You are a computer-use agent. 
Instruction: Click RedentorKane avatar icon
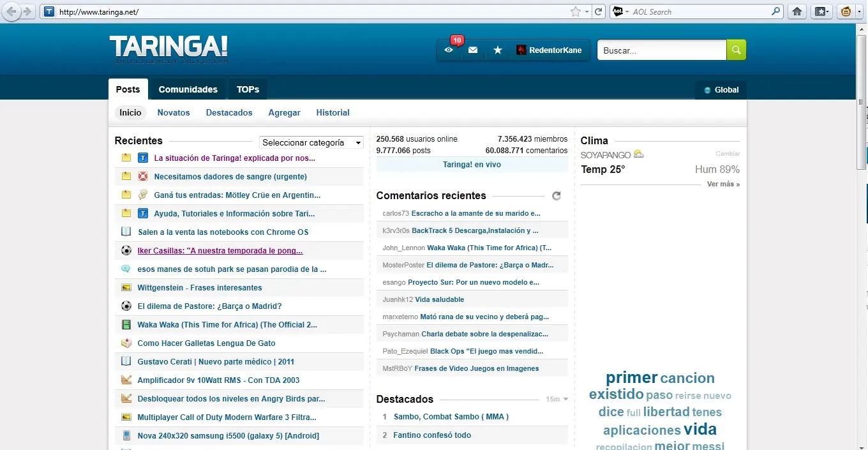coord(521,50)
